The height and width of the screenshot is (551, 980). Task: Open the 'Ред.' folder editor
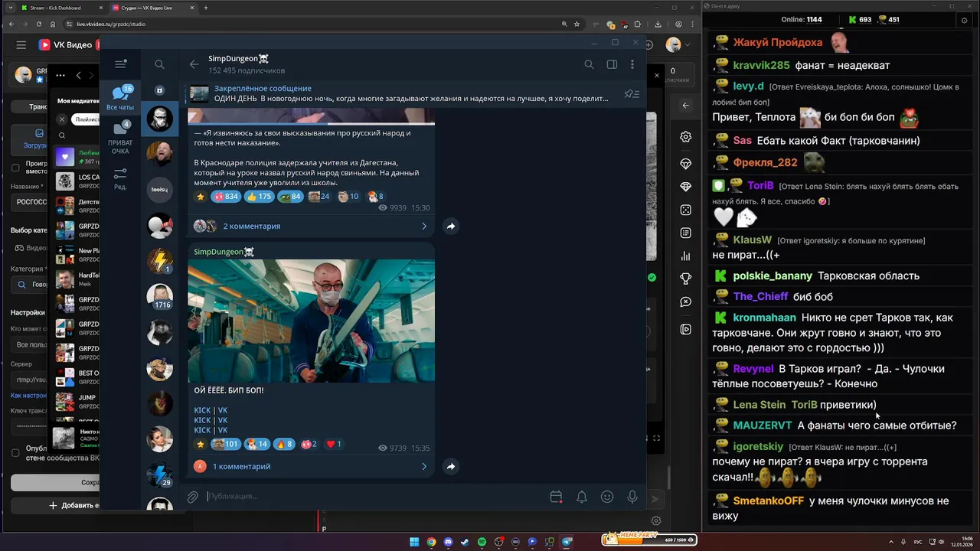[x=120, y=179]
